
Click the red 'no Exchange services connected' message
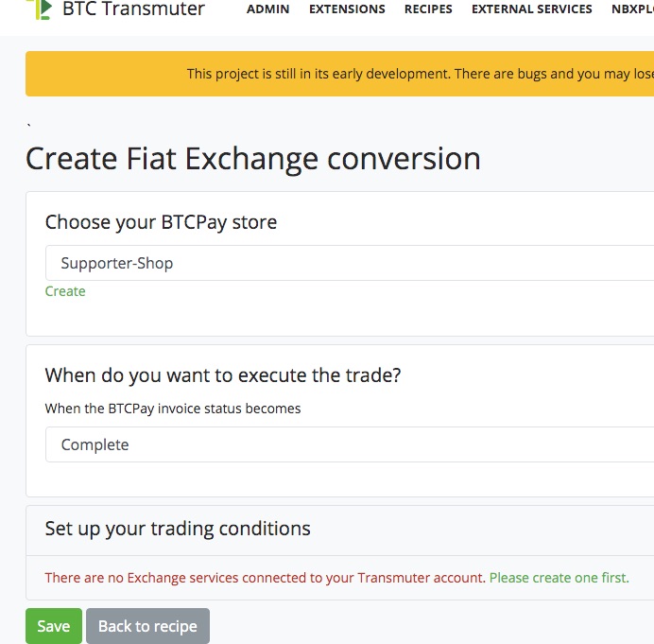(266, 578)
